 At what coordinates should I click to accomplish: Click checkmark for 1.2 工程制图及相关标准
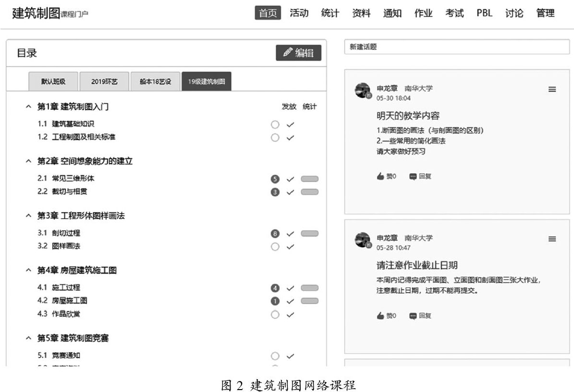coord(290,138)
